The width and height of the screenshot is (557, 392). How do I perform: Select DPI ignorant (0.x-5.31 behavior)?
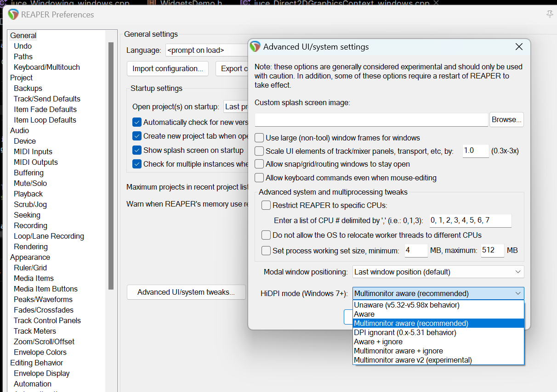point(438,332)
